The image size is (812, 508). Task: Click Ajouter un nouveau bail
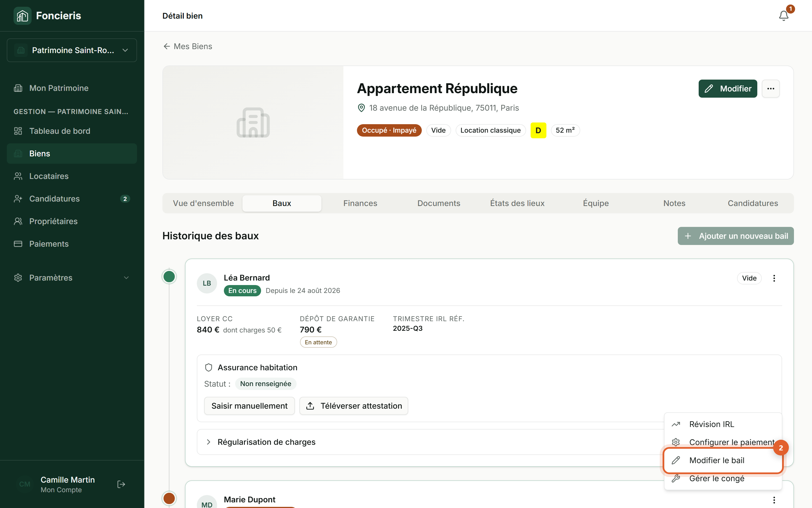point(736,236)
